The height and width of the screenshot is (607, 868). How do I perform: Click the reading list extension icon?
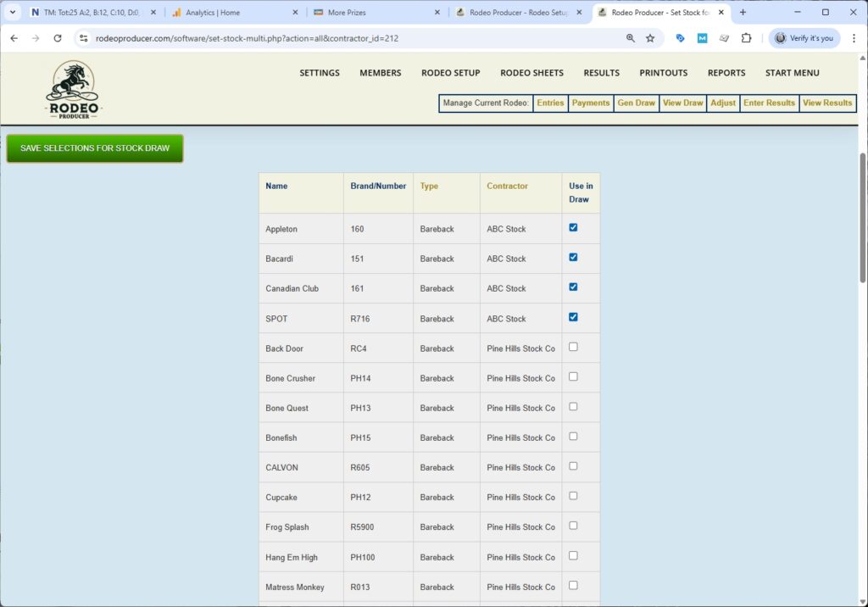point(723,38)
